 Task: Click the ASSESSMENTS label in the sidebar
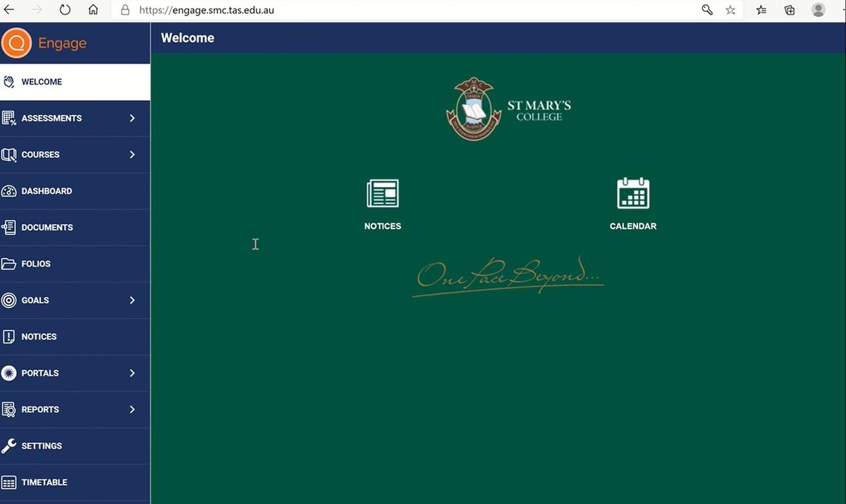(x=51, y=118)
